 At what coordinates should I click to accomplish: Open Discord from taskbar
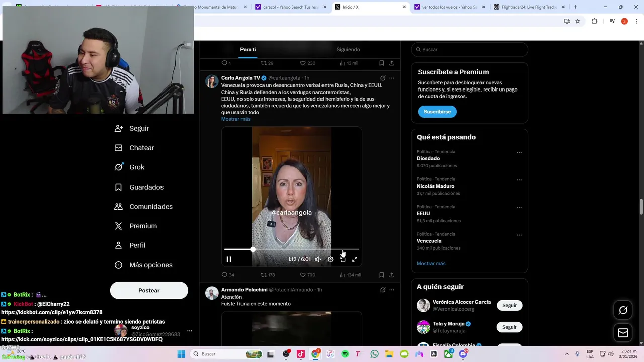463,354
